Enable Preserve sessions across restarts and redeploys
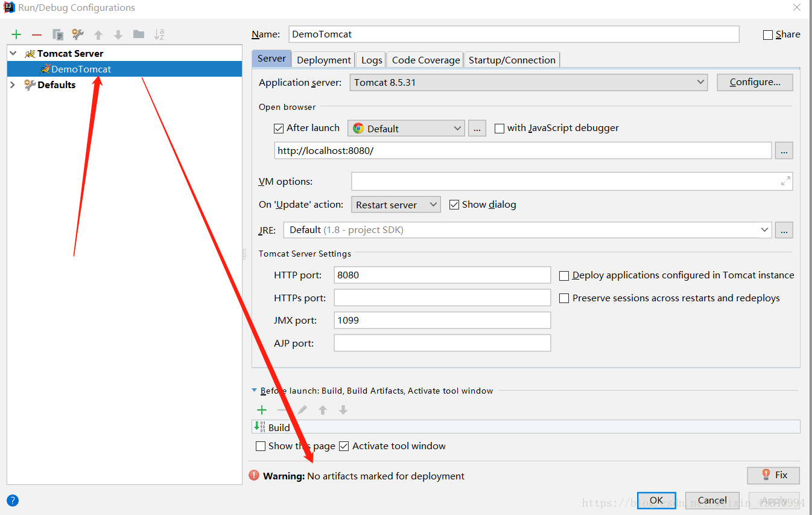Screen dimensions: 812x515 coord(564,298)
